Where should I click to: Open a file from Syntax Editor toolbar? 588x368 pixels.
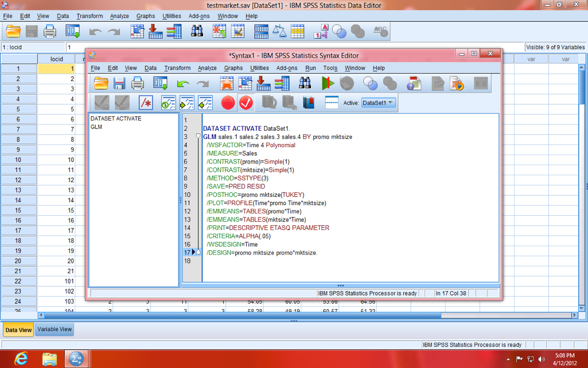point(101,83)
